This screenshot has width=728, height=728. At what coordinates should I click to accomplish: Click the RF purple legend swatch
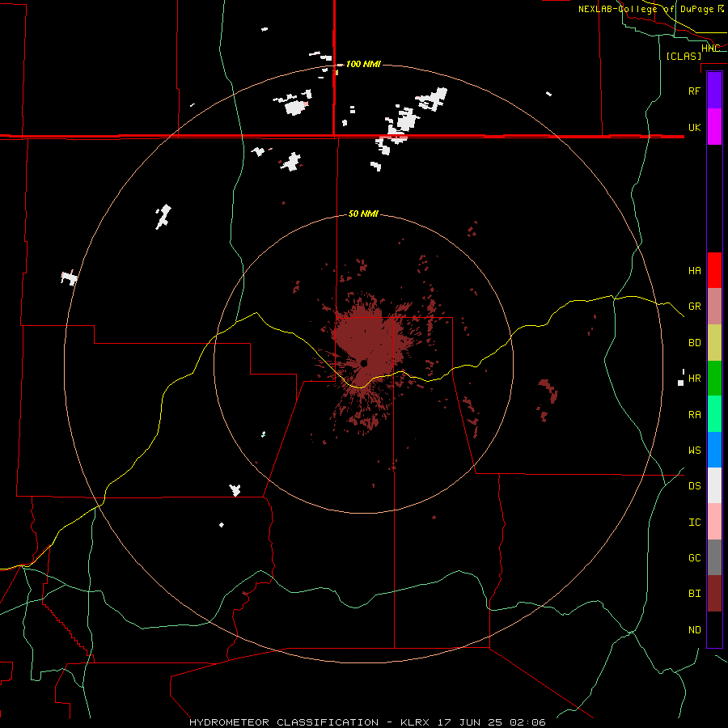point(714,90)
